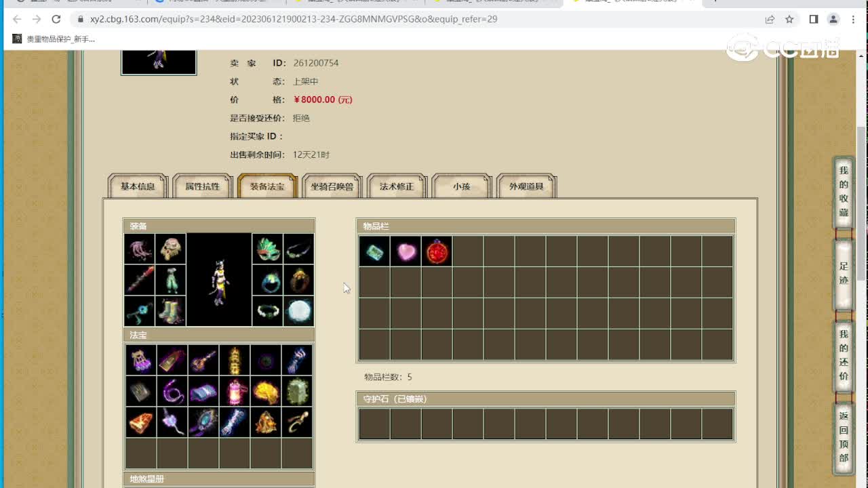Click the share page icon in address bar
Screen dimensions: 868x488
[770, 19]
